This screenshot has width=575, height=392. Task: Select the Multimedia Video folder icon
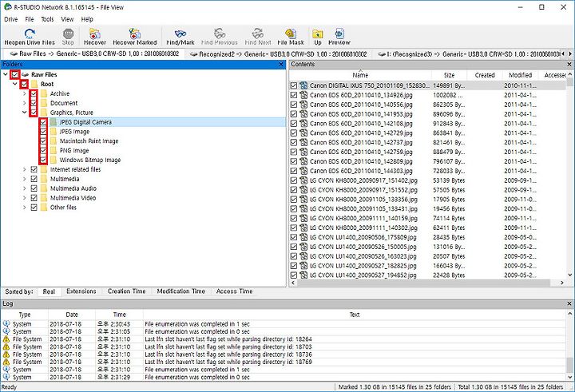[x=44, y=198]
